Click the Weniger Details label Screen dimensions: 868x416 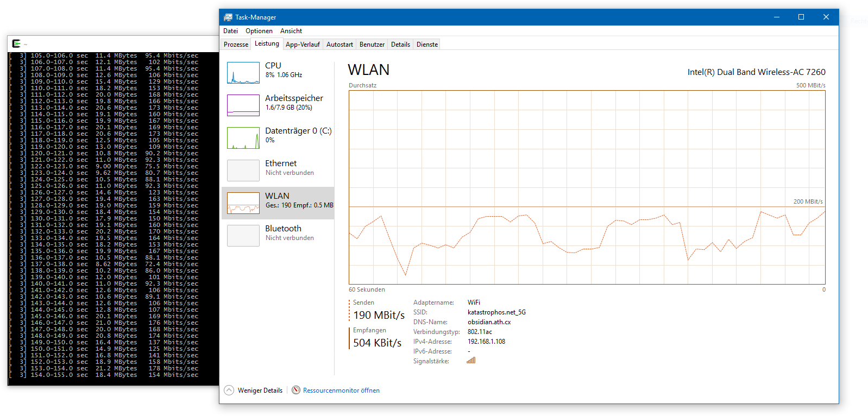[260, 390]
